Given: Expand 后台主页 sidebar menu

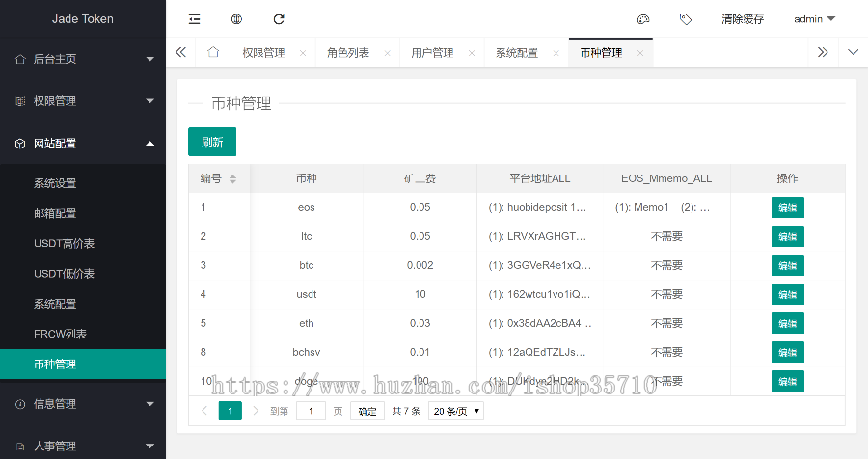Looking at the screenshot, I should pyautogui.click(x=83, y=59).
